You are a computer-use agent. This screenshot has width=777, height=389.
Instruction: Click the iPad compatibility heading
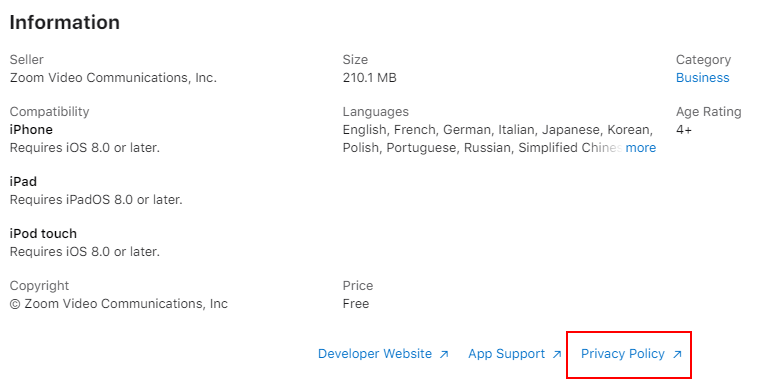tap(23, 181)
